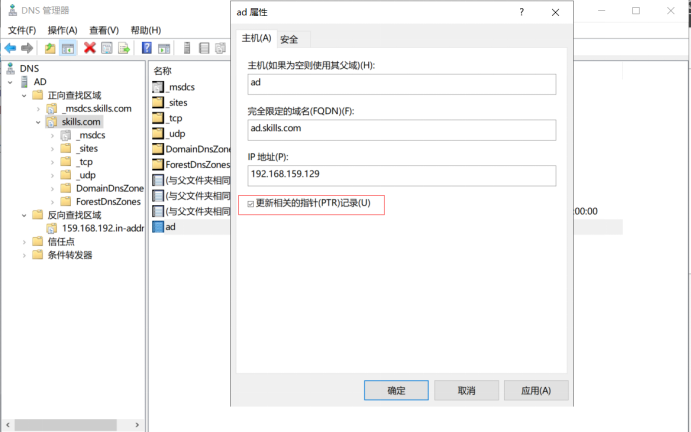Click the ForestDnsZones folder icon in 名称 list
The width and height of the screenshot is (691, 432).
pyautogui.click(x=158, y=164)
